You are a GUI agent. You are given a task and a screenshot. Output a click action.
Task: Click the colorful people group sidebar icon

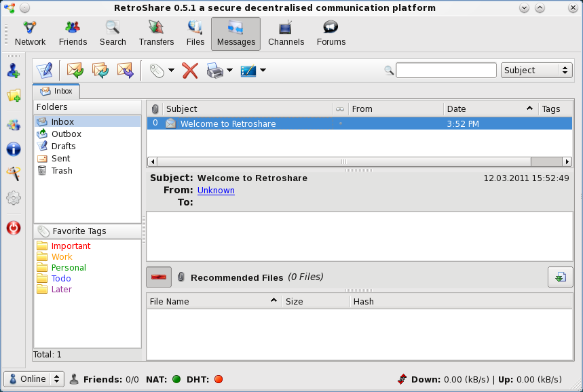click(14, 125)
